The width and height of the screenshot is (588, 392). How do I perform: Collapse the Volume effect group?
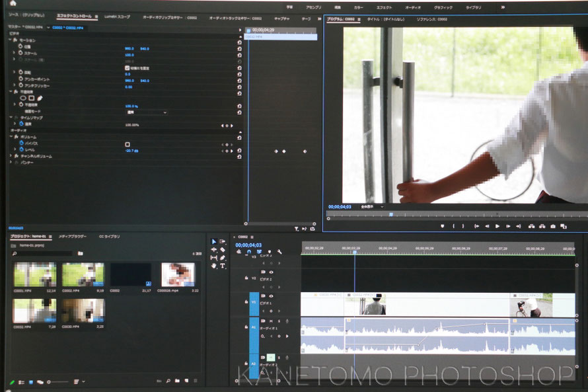[x=11, y=137]
